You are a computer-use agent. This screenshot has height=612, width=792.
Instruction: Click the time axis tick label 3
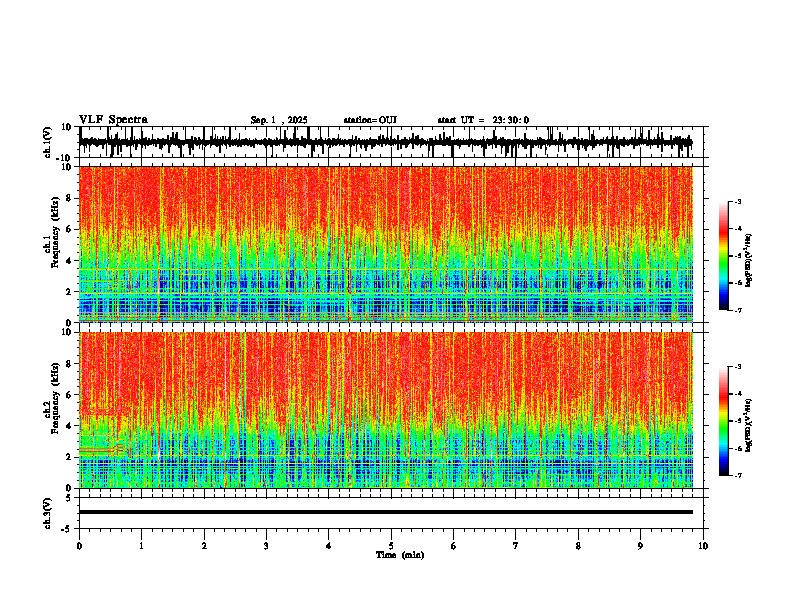(266, 546)
